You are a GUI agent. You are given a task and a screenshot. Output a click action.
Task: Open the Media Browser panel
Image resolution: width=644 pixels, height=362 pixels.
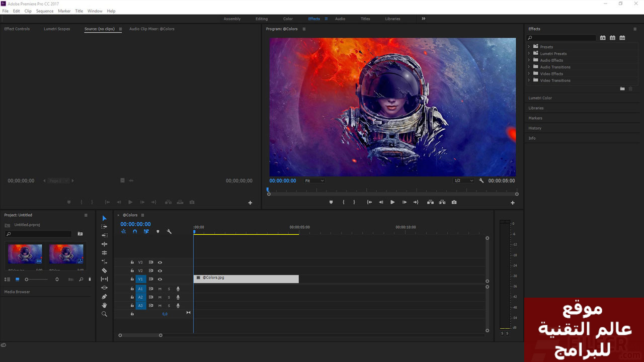(17, 292)
